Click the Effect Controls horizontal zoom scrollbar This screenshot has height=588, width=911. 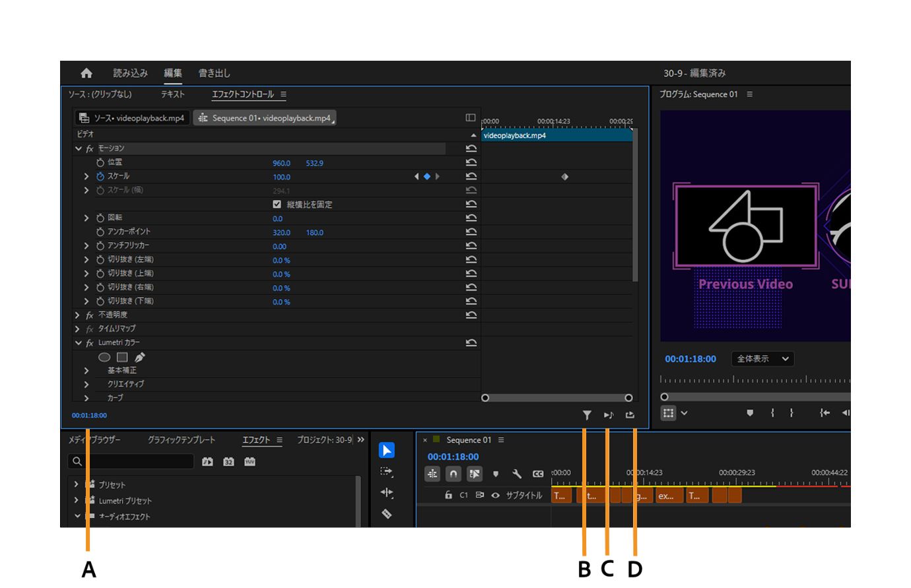(x=557, y=398)
